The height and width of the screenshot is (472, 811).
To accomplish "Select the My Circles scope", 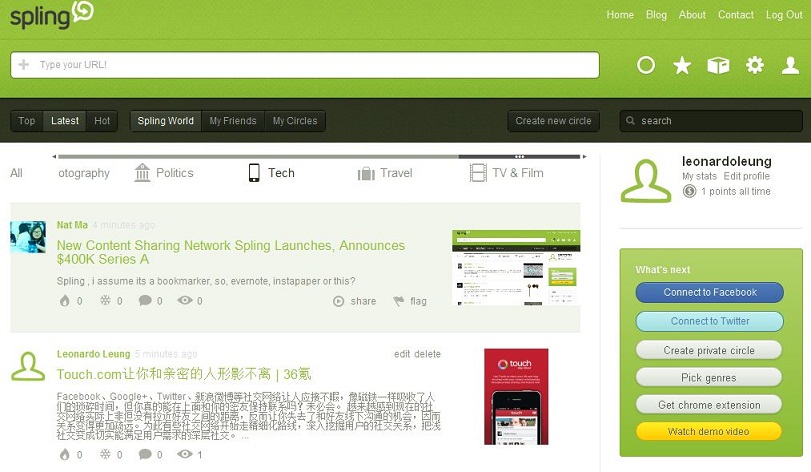I will click(x=295, y=121).
